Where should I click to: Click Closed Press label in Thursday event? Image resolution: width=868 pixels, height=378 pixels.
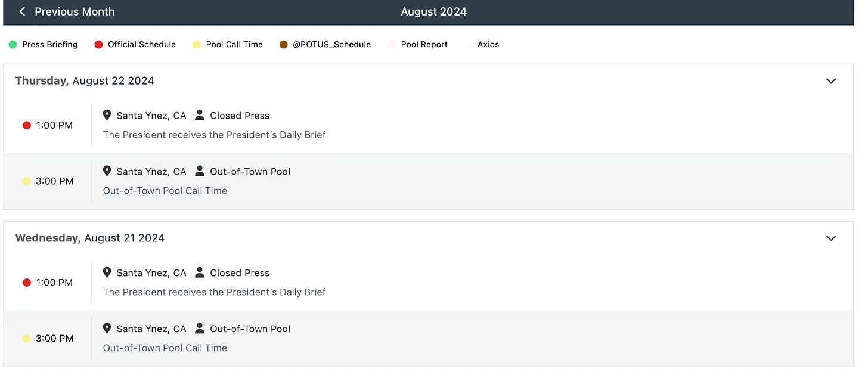pos(240,116)
